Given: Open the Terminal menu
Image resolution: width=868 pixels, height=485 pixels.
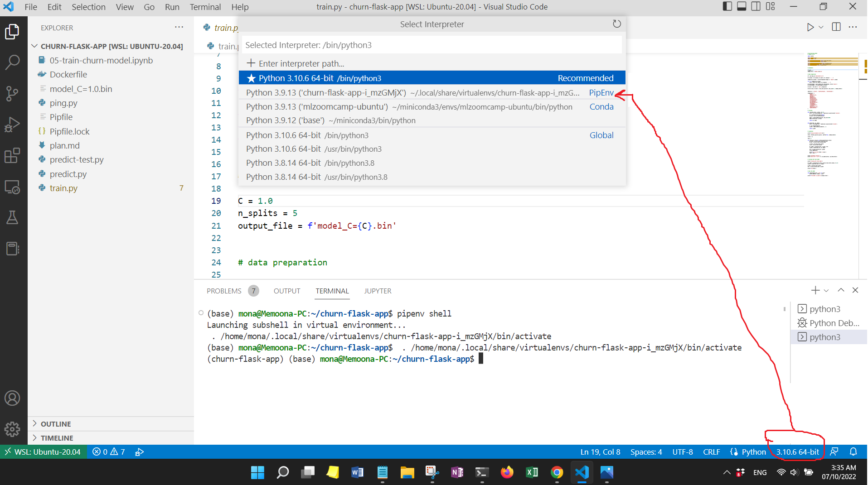Looking at the screenshot, I should [205, 7].
